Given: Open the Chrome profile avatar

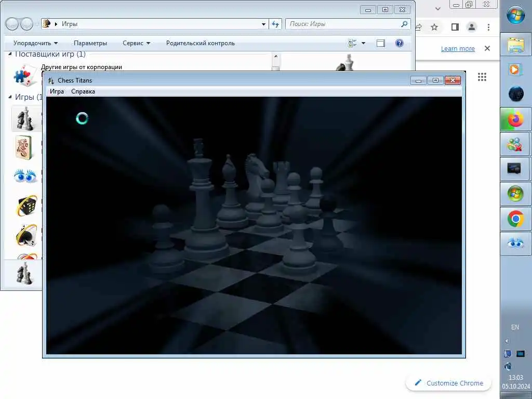Looking at the screenshot, I should click(x=472, y=27).
